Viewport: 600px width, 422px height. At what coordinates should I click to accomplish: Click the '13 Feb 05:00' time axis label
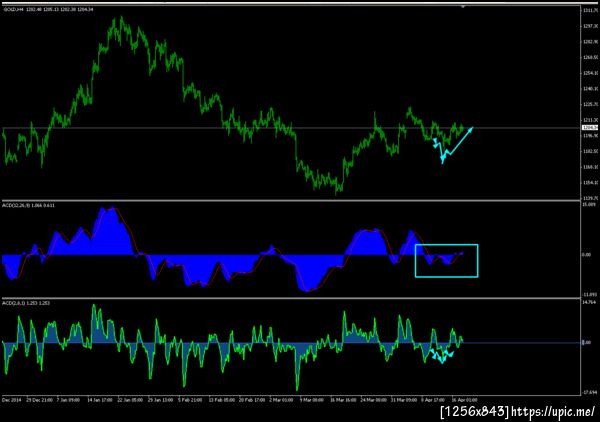click(x=222, y=400)
